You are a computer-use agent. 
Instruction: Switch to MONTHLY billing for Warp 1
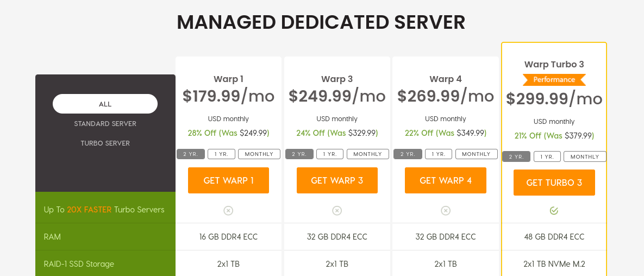point(259,154)
